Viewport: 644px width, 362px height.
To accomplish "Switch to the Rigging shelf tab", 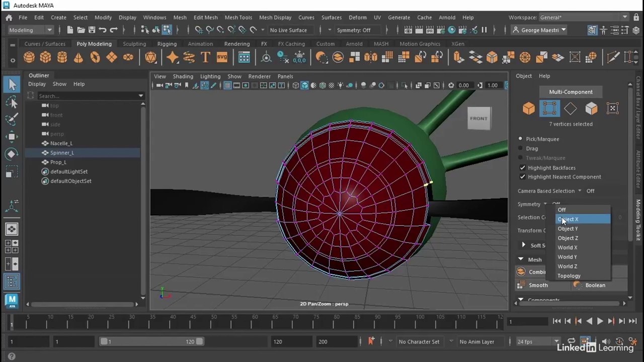I will point(167,44).
